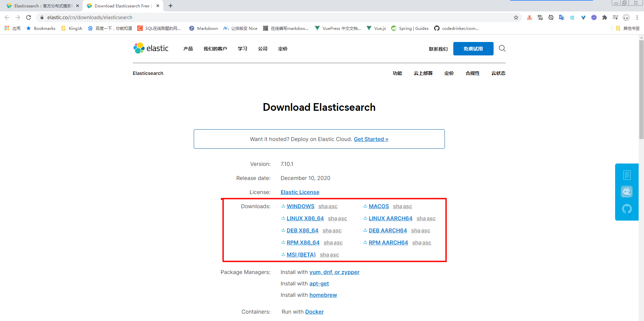
Task: Click the Get Started link
Action: (x=371, y=139)
